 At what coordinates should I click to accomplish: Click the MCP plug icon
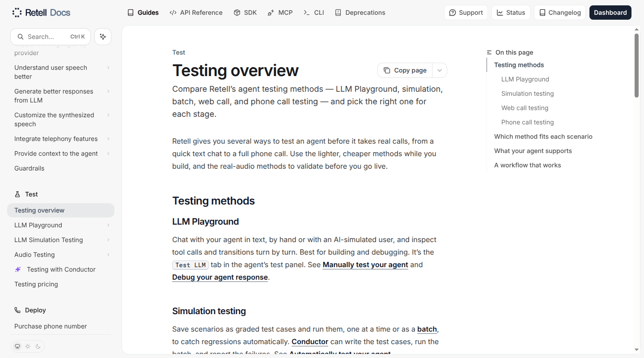(x=271, y=13)
